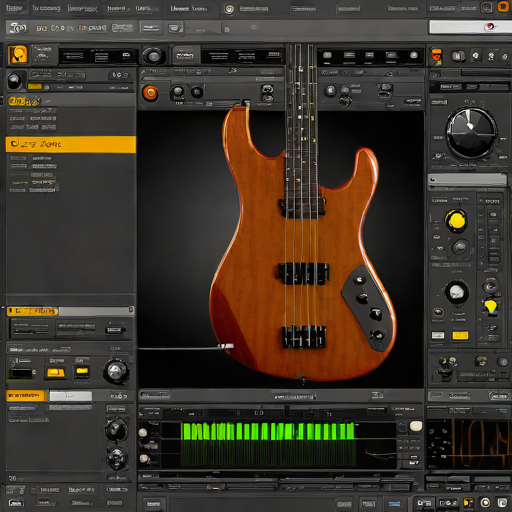Click the orange round button above the bass image

click(150, 93)
